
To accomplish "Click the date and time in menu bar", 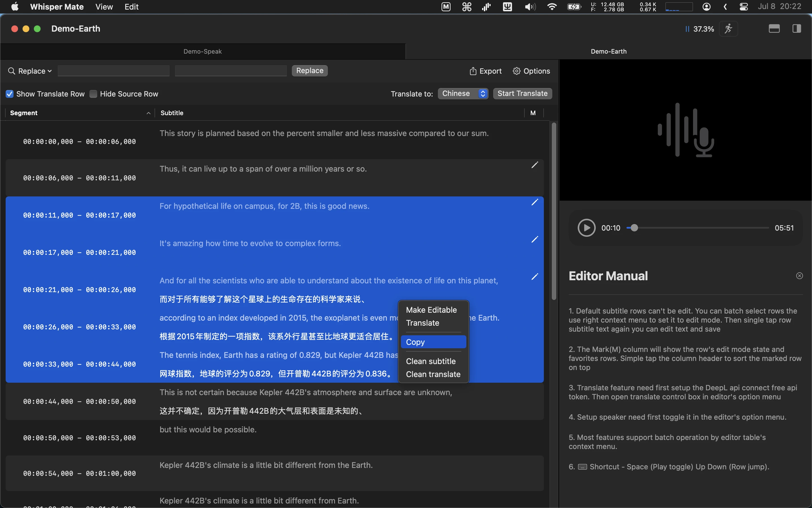I will tap(780, 7).
